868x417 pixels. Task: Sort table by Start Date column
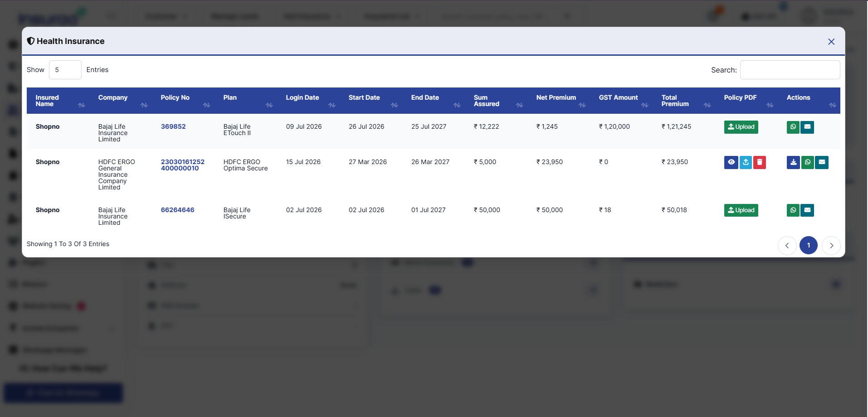click(x=371, y=101)
